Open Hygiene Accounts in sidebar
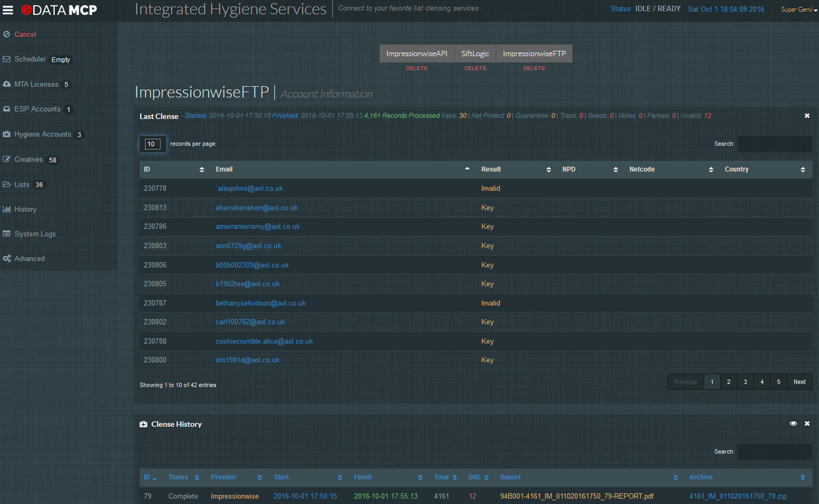819x504 pixels. 43,134
